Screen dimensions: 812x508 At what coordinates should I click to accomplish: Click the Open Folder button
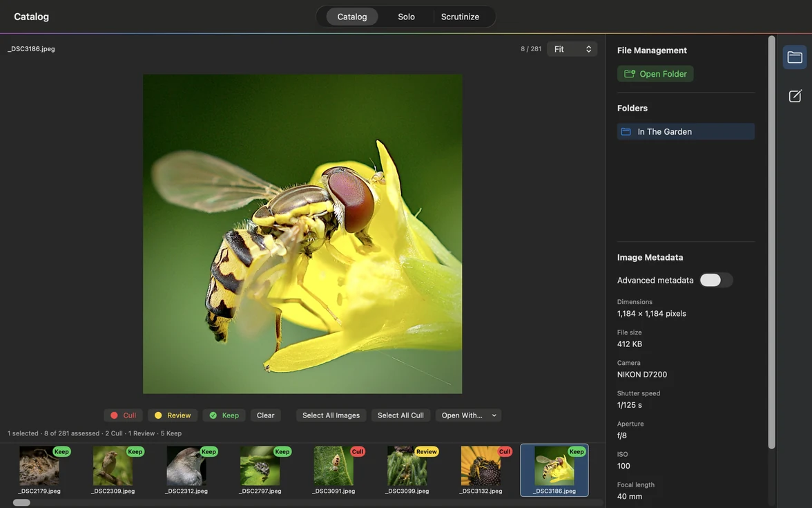[x=655, y=73]
